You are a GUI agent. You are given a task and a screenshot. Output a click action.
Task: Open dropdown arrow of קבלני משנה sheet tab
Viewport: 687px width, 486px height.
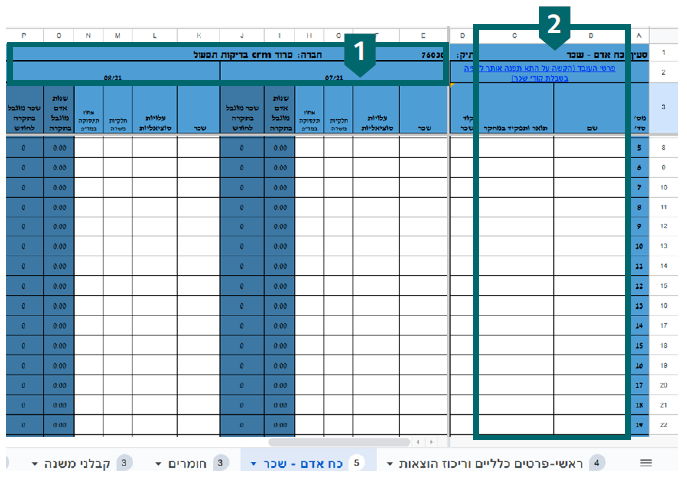(35, 464)
